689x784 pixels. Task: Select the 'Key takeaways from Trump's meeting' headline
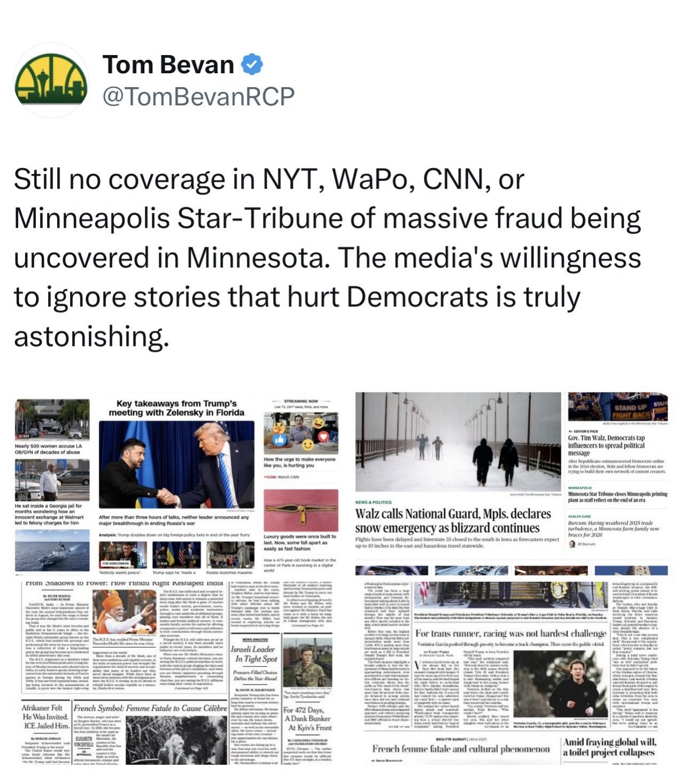click(176, 408)
